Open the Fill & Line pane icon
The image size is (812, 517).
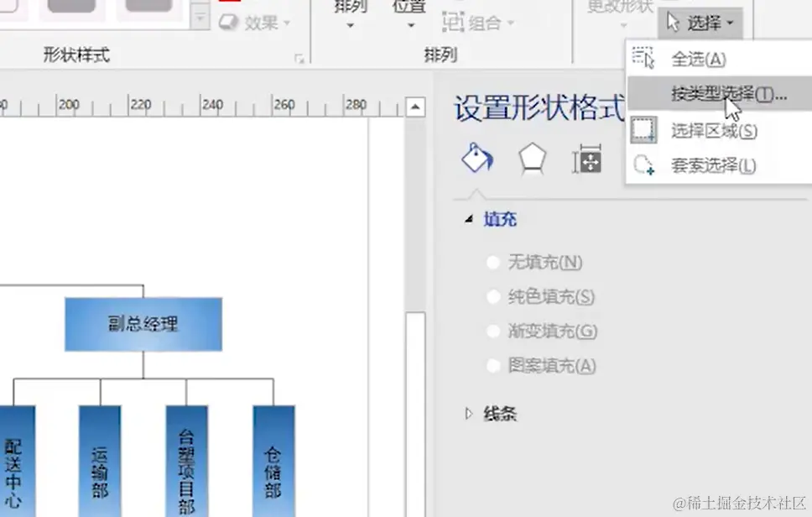pos(476,158)
